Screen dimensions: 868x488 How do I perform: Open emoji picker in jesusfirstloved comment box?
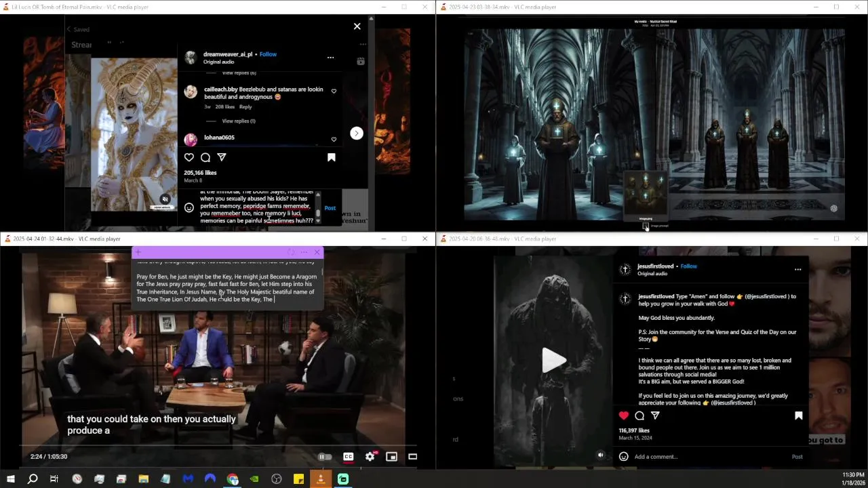(623, 457)
